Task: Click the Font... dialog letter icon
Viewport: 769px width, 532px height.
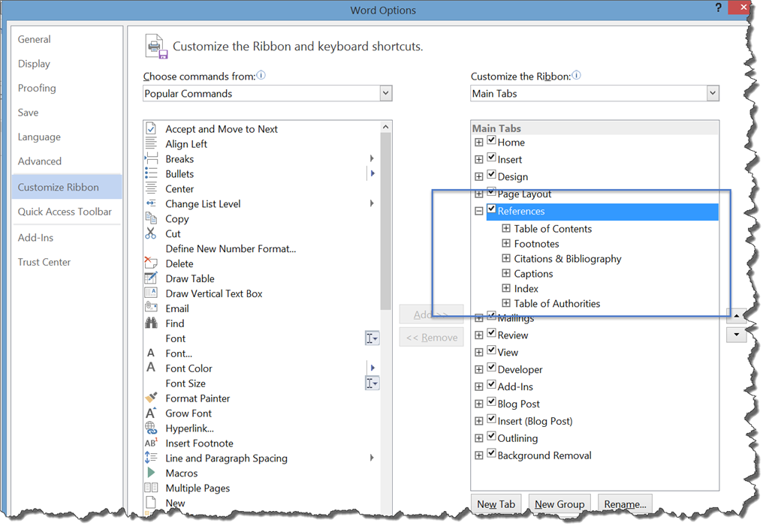Action: tap(151, 353)
